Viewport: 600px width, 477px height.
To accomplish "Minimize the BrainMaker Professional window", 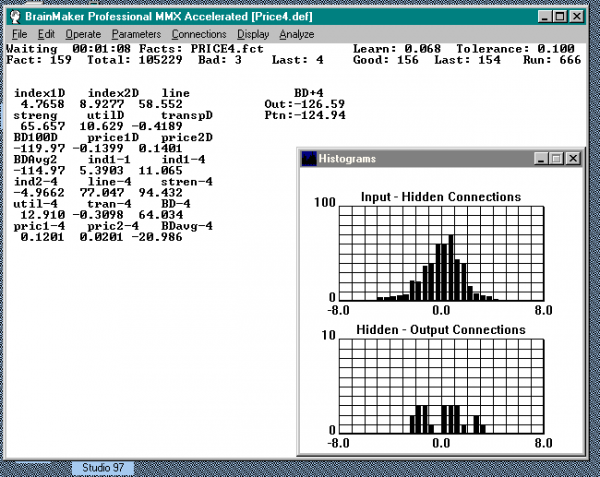I will coord(545,16).
